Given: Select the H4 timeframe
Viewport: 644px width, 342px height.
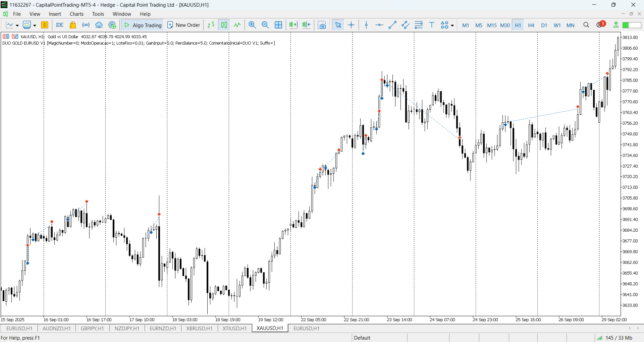Looking at the screenshot, I should click(x=531, y=25).
